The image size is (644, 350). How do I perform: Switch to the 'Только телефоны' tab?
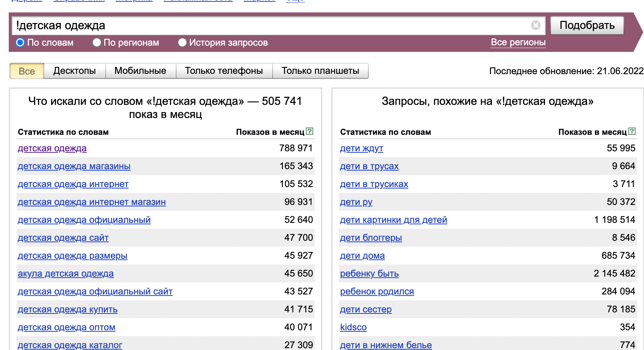[x=224, y=71]
